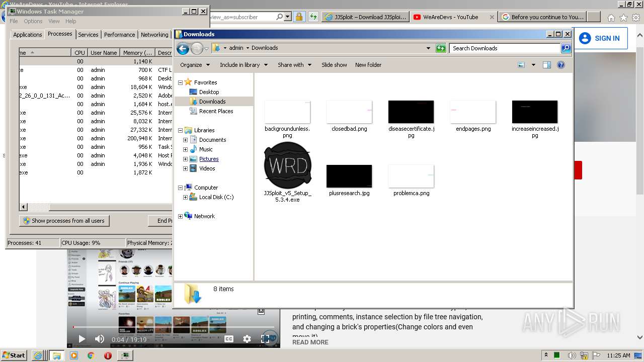Click the Internet Explorer home icon
This screenshot has height=362, width=644.
coord(611,18)
